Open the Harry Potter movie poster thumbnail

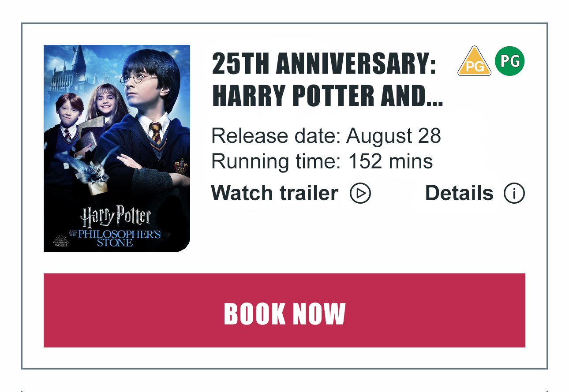(x=117, y=148)
